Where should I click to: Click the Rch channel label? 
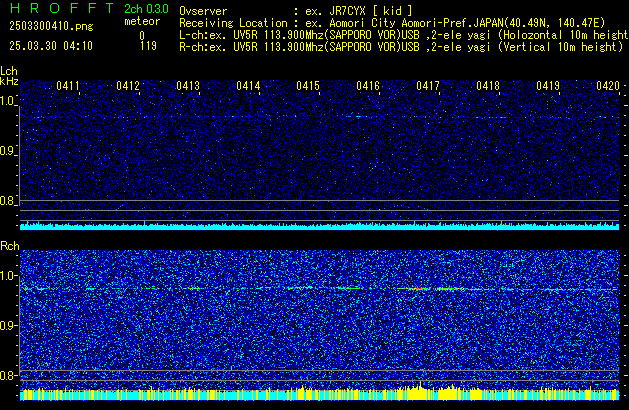(x=10, y=246)
